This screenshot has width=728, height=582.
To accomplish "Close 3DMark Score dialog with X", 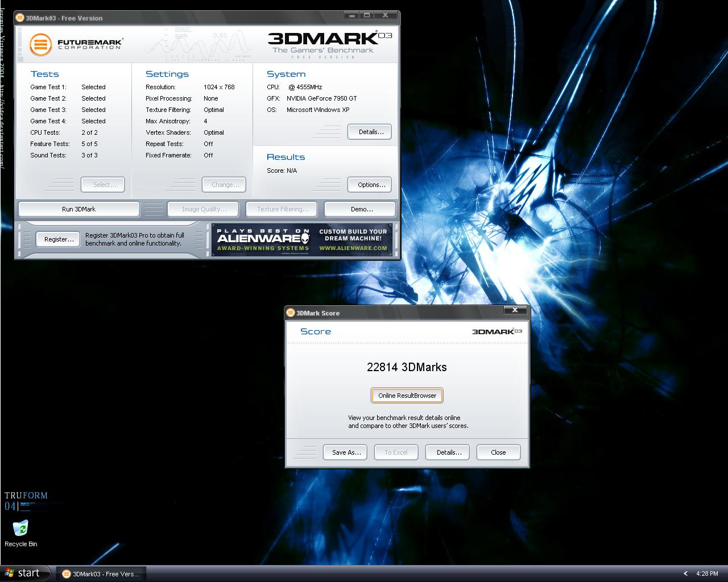I will click(515, 310).
